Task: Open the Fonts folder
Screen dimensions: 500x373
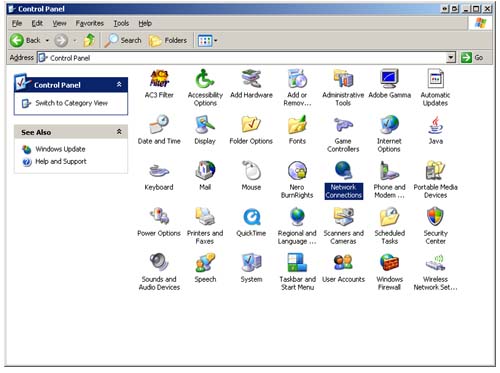Action: click(x=297, y=130)
